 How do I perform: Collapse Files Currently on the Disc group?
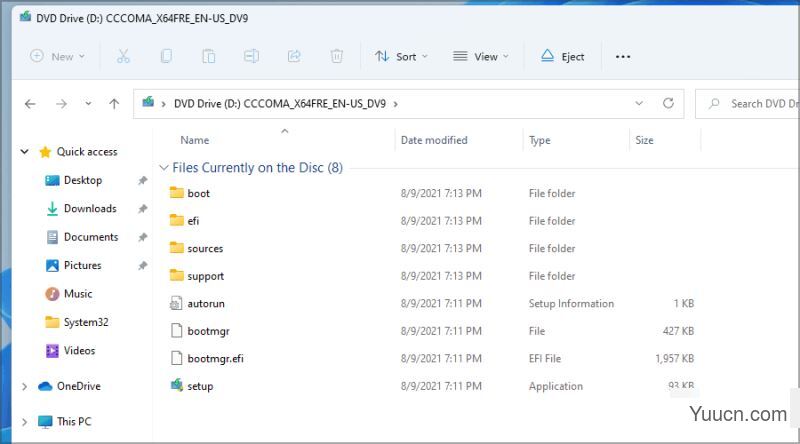(164, 167)
